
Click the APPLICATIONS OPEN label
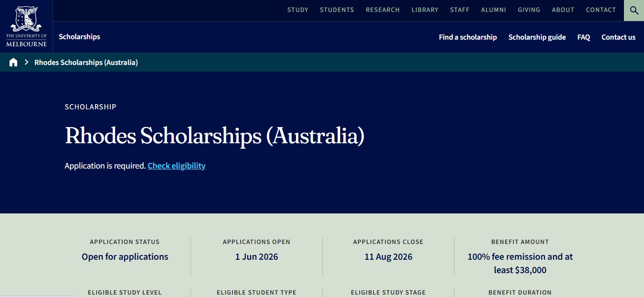[256, 242]
